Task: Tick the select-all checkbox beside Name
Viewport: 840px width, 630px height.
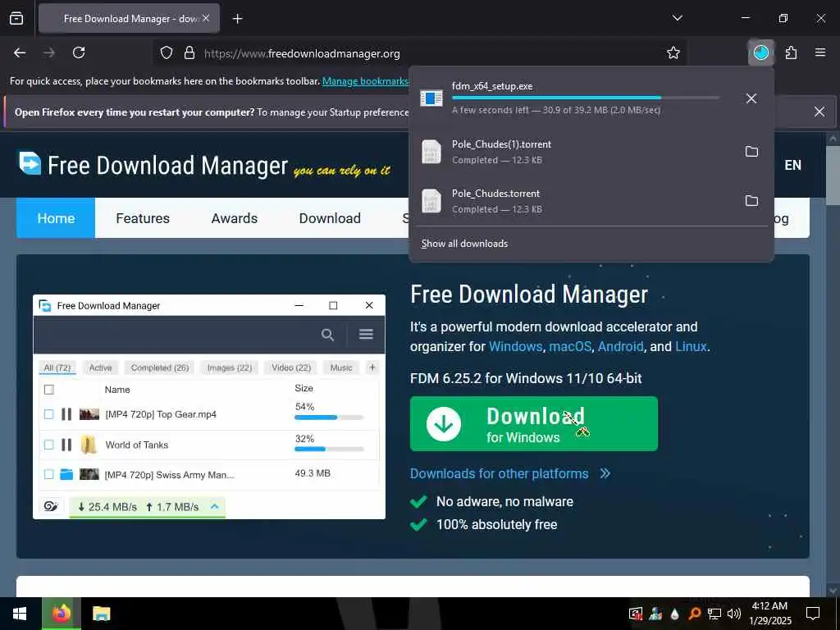Action: tap(48, 390)
